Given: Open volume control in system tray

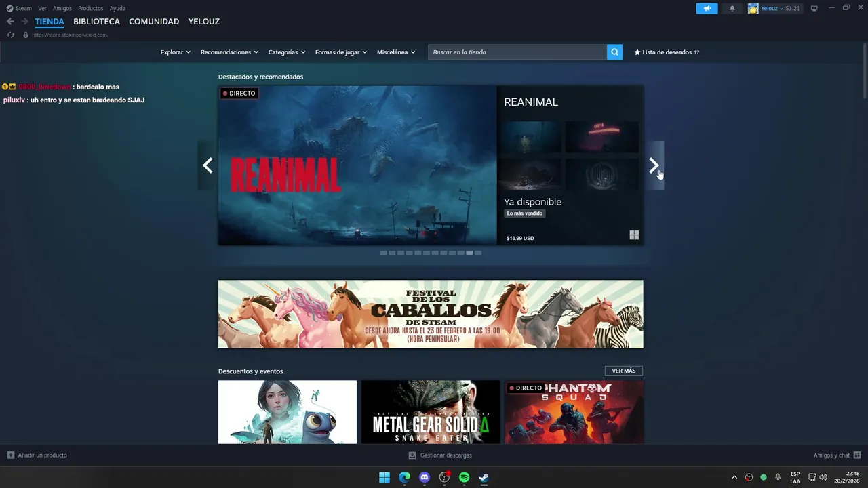Looking at the screenshot, I should [823, 477].
